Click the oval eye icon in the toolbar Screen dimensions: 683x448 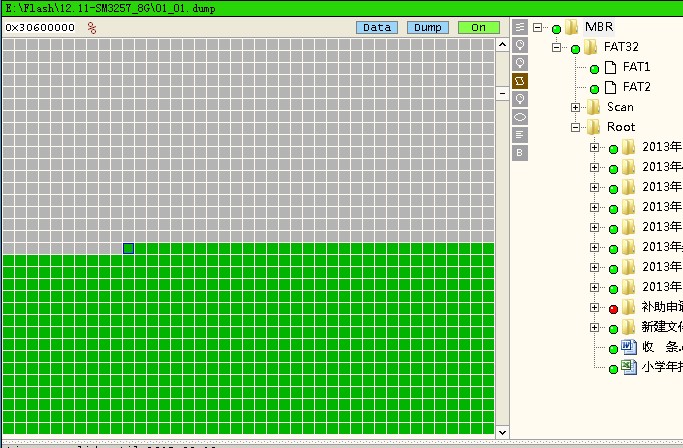click(520, 116)
